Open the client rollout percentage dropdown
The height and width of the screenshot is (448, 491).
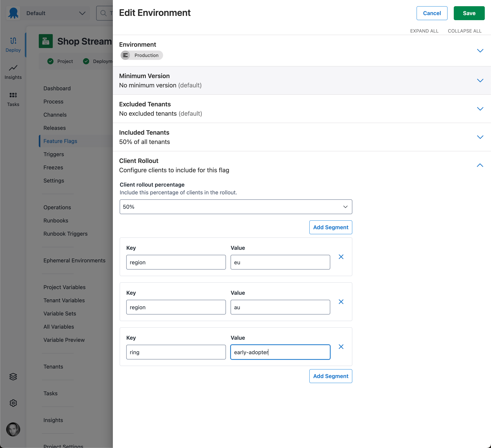coord(236,207)
